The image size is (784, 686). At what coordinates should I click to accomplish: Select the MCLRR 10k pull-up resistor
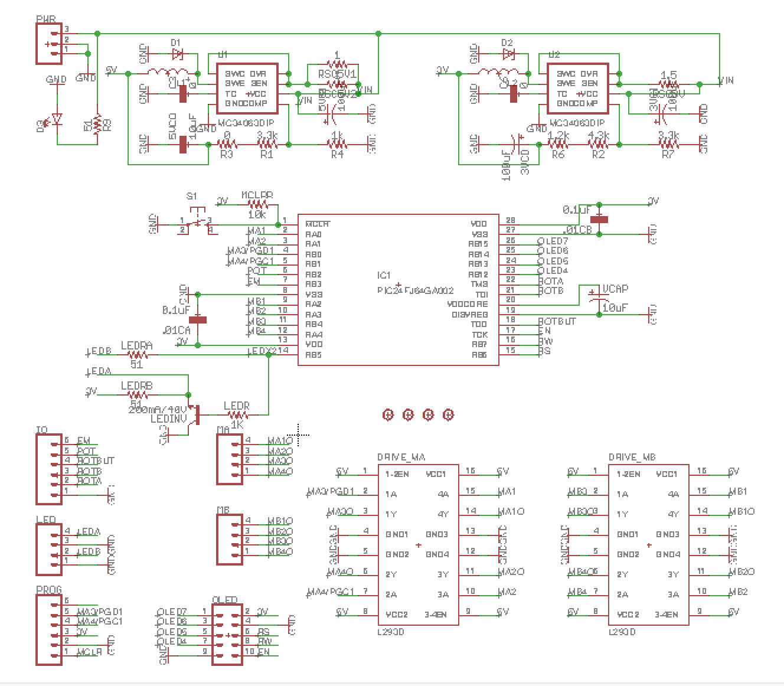pyautogui.click(x=257, y=205)
